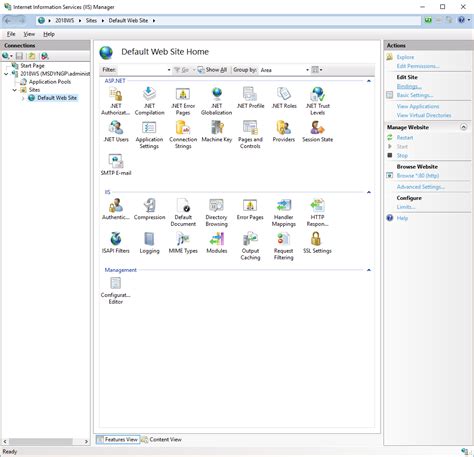This screenshot has height=457, width=474.
Task: Collapse the ASP.NET group section
Action: [x=369, y=81]
